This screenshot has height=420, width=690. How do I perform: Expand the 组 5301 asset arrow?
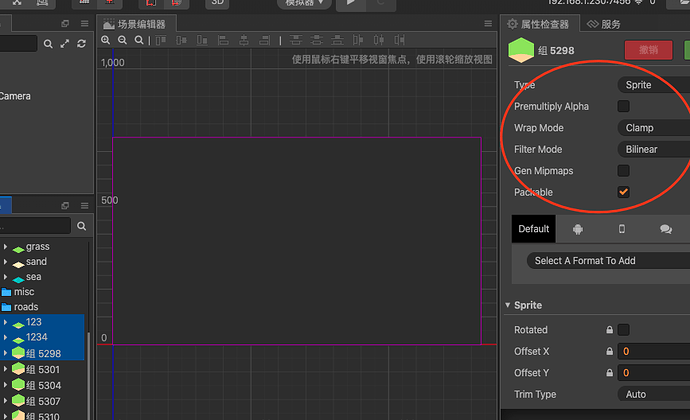point(5,369)
